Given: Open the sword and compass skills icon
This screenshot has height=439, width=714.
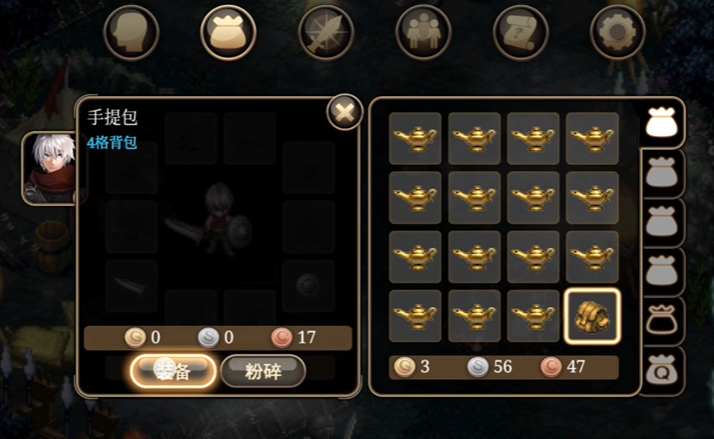Looking at the screenshot, I should [x=326, y=33].
